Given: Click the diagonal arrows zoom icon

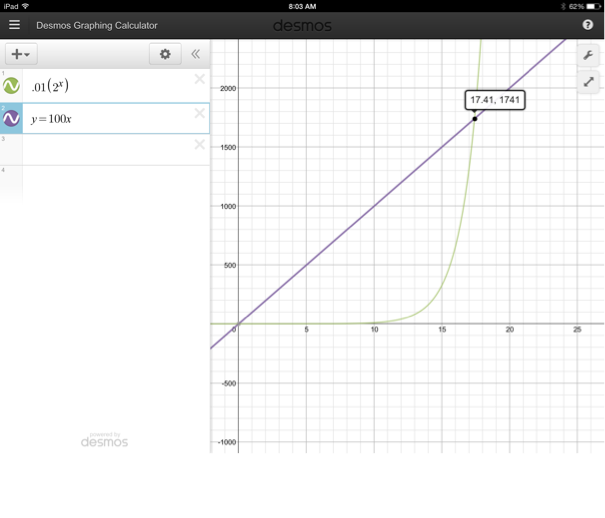Looking at the screenshot, I should (x=588, y=83).
